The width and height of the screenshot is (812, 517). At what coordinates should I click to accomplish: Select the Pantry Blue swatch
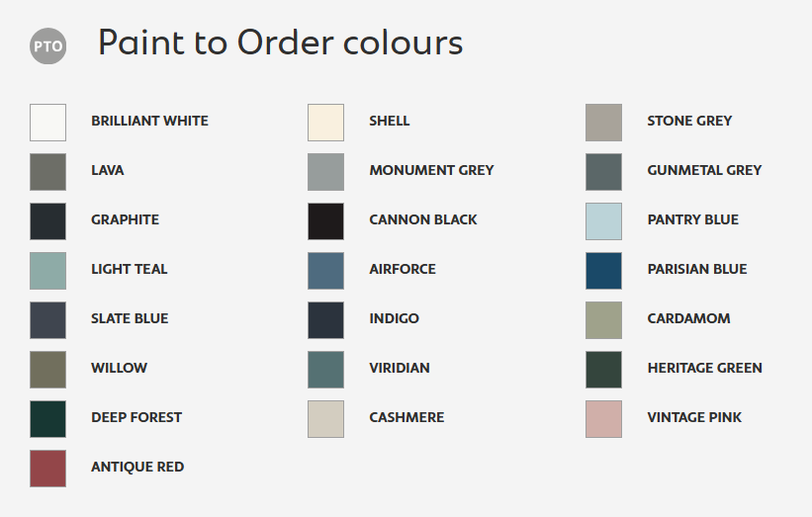603,221
